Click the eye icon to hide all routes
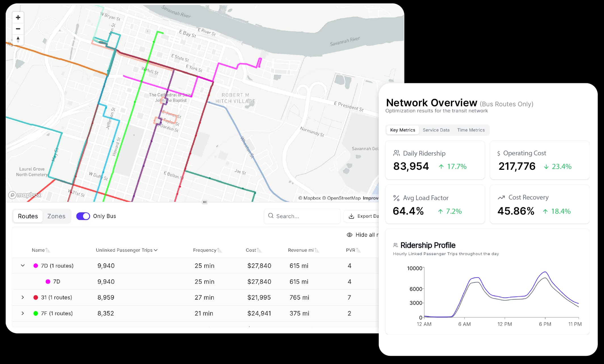This screenshot has width=604, height=364. (x=349, y=235)
